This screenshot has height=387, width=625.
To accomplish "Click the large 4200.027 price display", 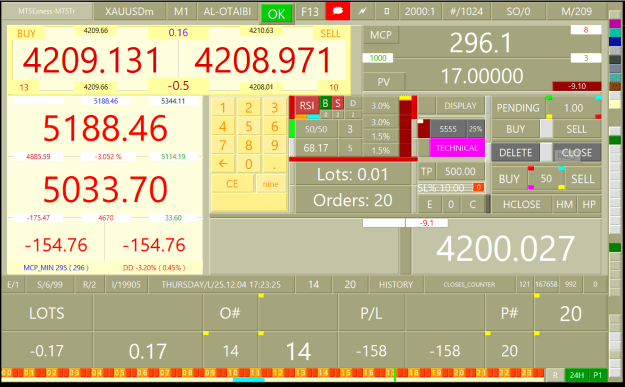I will [x=505, y=249].
